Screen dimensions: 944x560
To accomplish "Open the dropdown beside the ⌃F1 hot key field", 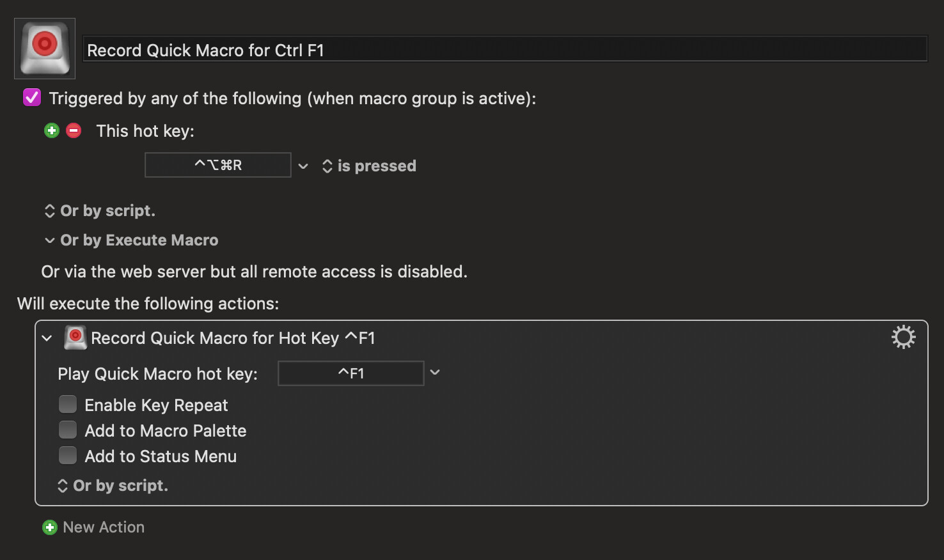I will click(435, 373).
